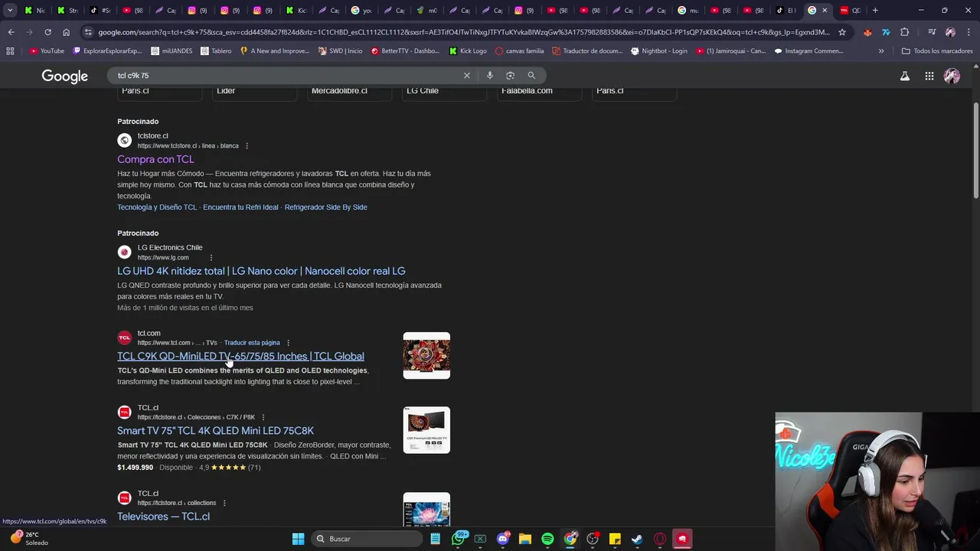Open Discord from taskbar

502,539
